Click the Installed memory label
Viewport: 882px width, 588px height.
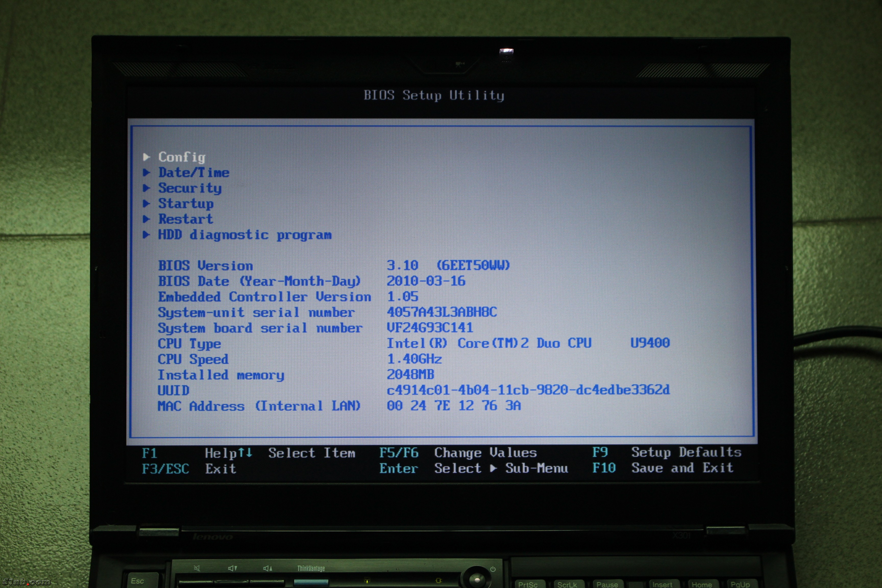point(221,375)
